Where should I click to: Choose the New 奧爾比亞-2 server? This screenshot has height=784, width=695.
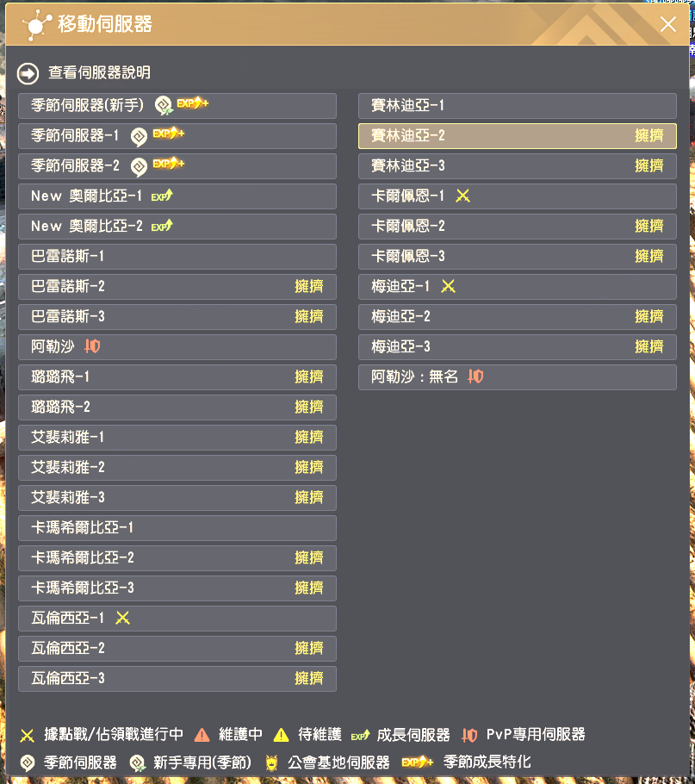pos(177,227)
